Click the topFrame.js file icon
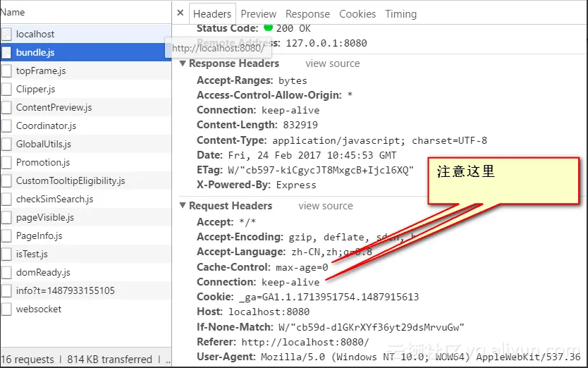Screen dimensions: 588x368 click(x=6, y=71)
